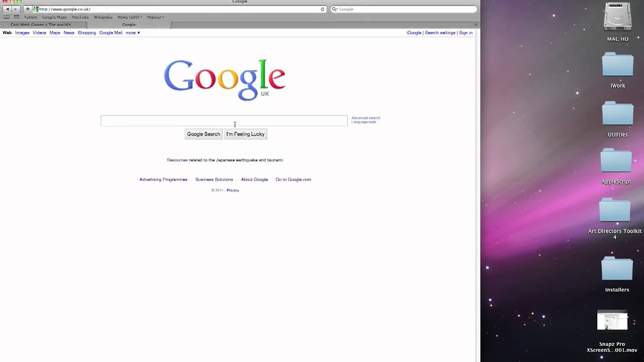Screen dimensions: 644x362
Task: Open the Videos link
Action: pos(39,33)
